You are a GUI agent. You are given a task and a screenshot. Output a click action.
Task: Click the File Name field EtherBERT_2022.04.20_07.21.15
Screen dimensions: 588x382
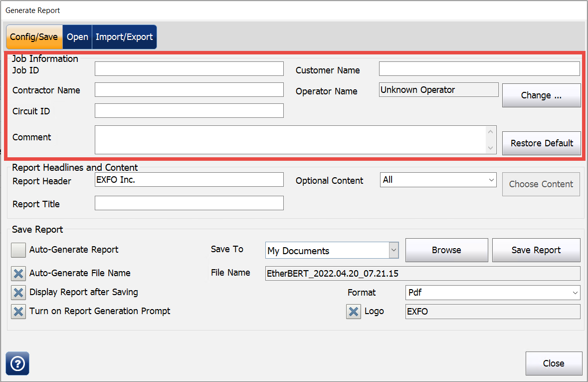point(422,274)
